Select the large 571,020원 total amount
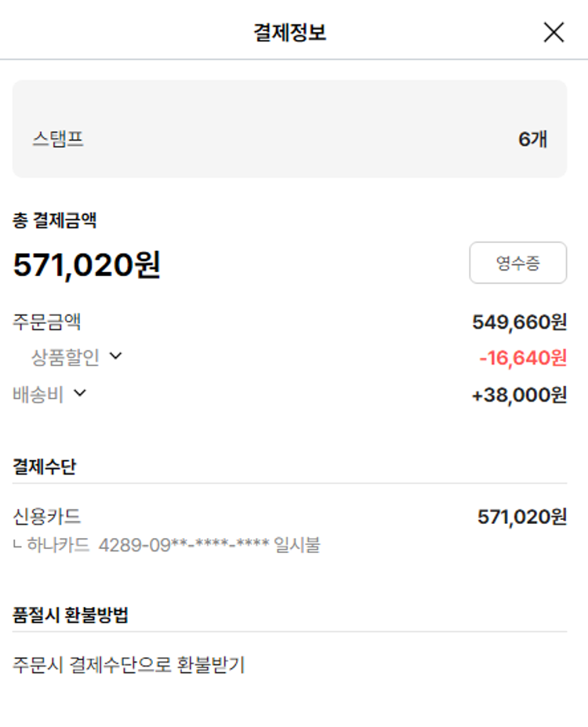 (87, 265)
